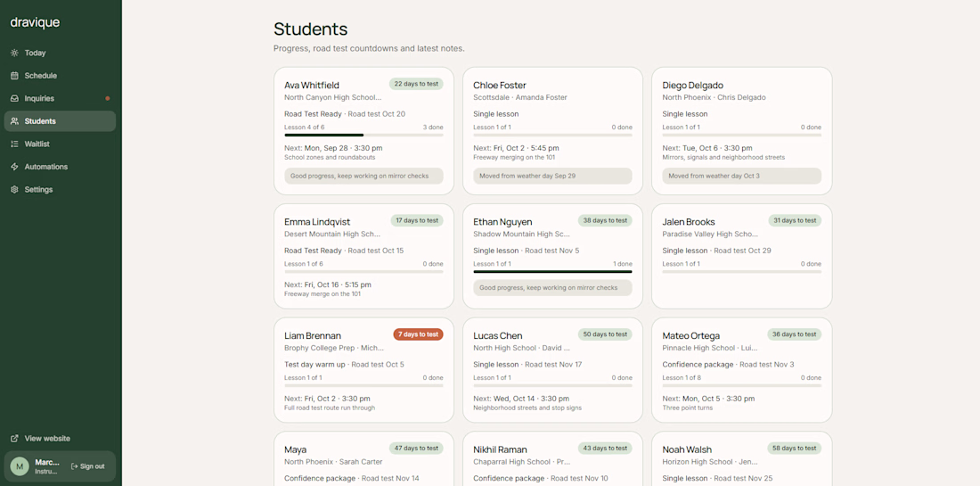This screenshot has height=486, width=980.
Task: Click Jalen Brooks' 31 days to test badge
Action: pos(795,220)
